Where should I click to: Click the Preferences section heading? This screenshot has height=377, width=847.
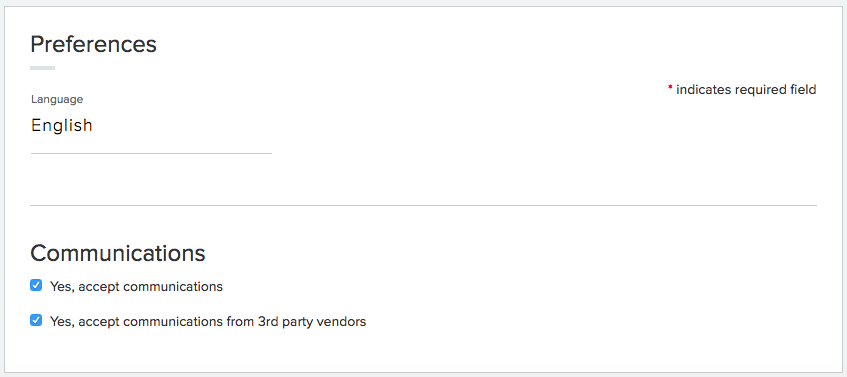tap(93, 44)
